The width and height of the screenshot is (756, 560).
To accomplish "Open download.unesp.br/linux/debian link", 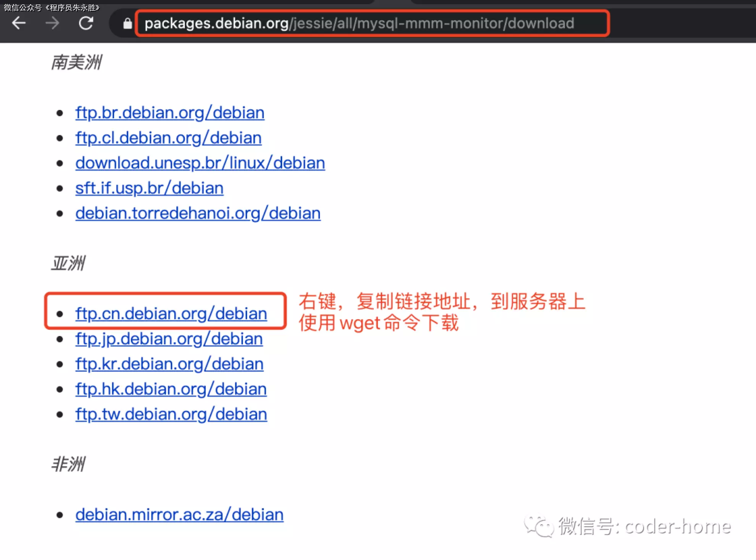I will [x=200, y=163].
